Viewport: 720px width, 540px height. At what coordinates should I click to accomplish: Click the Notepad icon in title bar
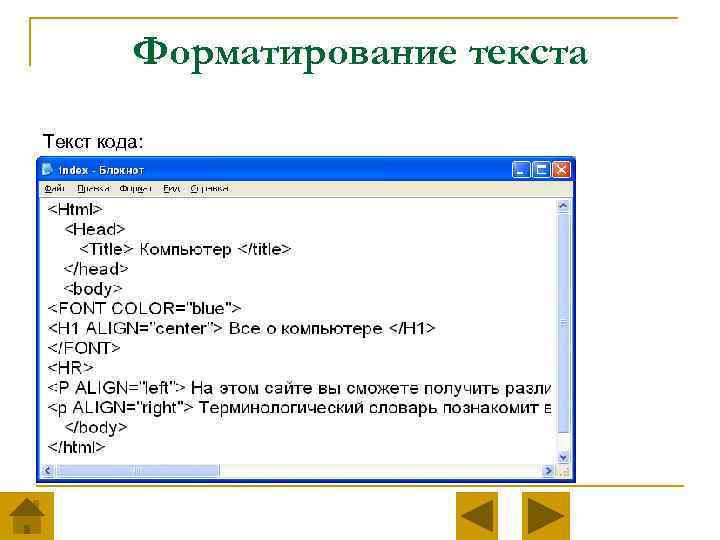[47, 169]
